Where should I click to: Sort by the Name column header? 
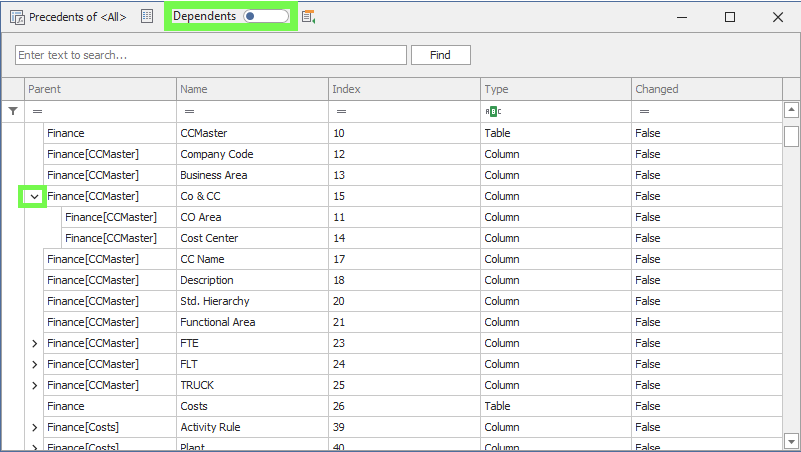(x=252, y=89)
